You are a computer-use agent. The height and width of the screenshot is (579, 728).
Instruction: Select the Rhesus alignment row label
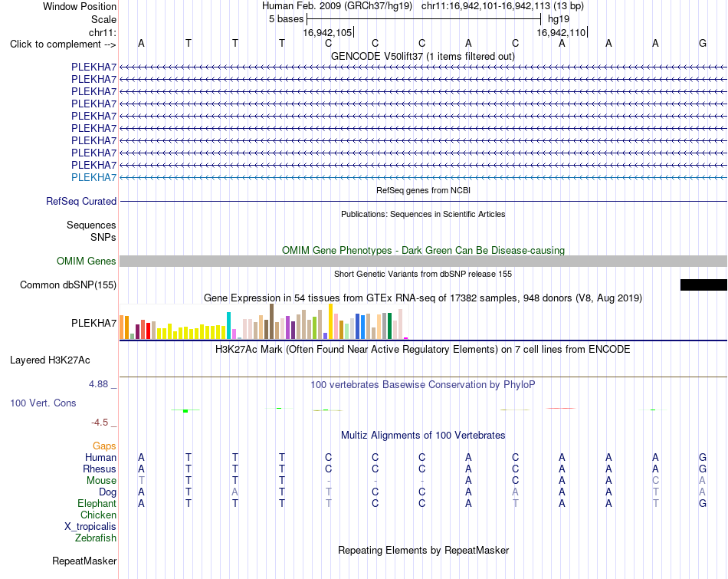click(x=100, y=469)
